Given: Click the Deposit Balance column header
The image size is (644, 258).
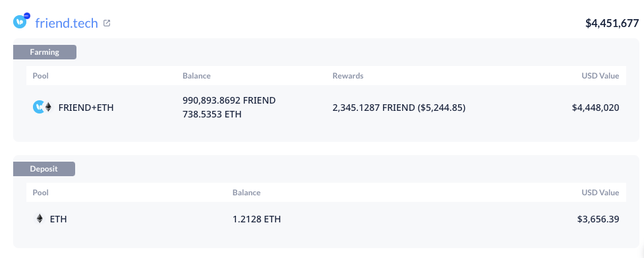Looking at the screenshot, I should point(247,192).
